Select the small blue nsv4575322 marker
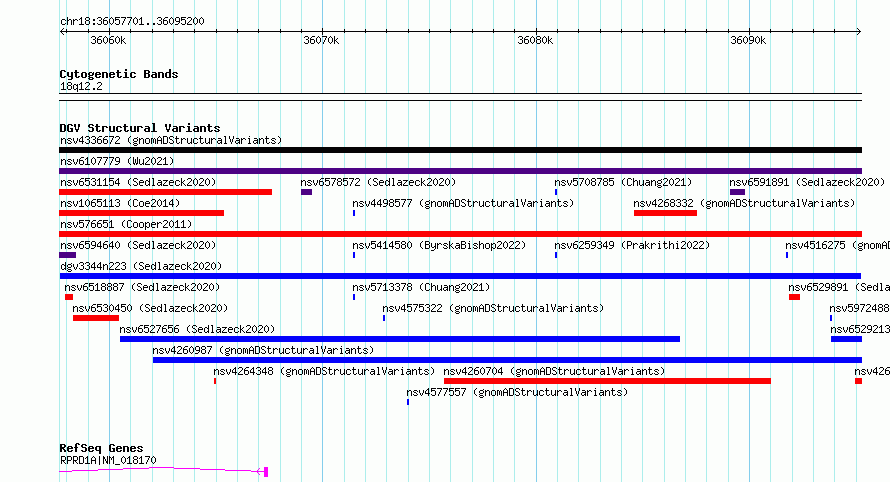The width and height of the screenshot is (890, 482). (x=384, y=318)
